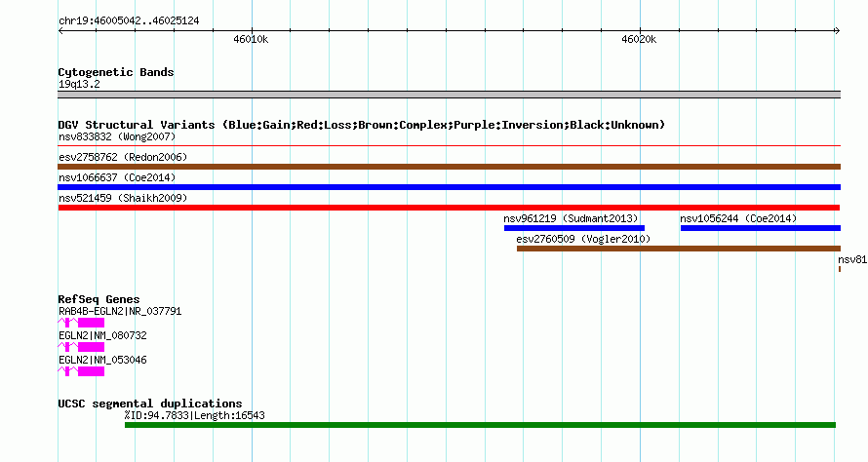The image size is (868, 462).
Task: Select the long blue nsv1066637 gain bar
Action: click(x=449, y=187)
